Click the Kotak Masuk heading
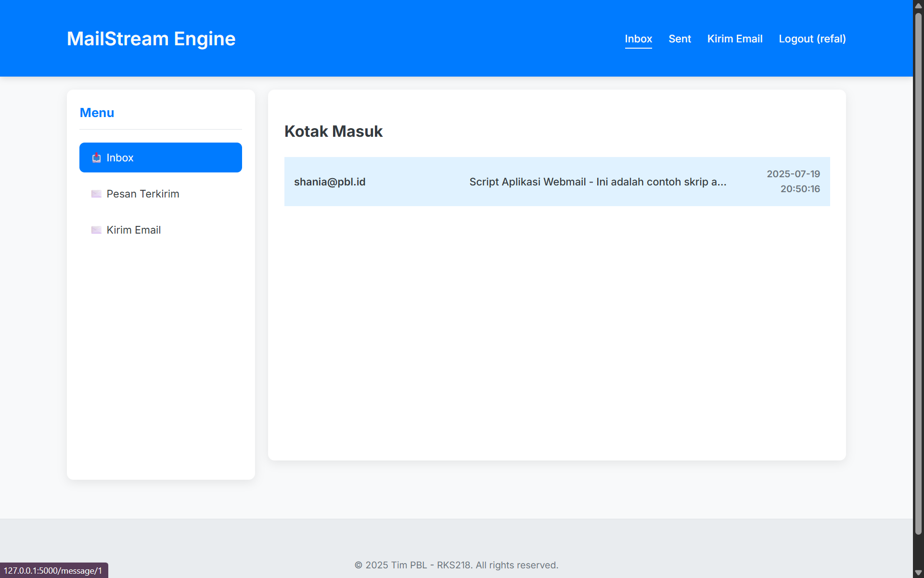 pos(333,131)
